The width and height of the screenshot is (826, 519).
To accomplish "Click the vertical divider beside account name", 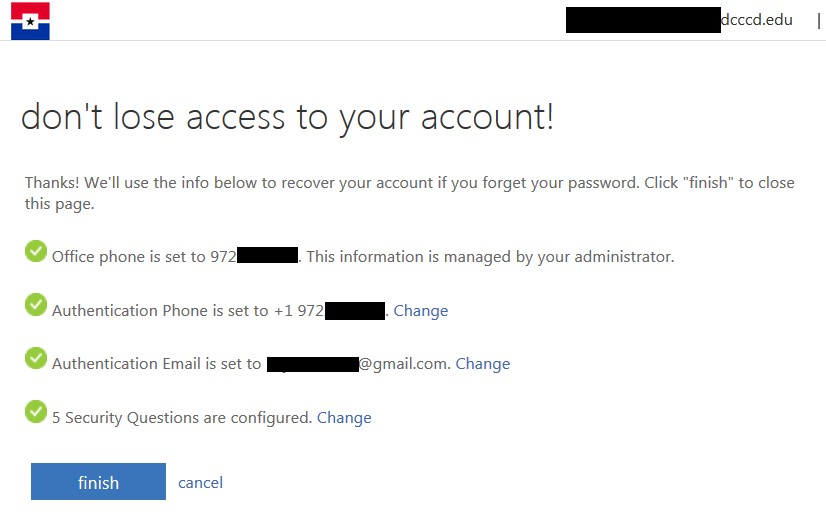I will coord(818,19).
